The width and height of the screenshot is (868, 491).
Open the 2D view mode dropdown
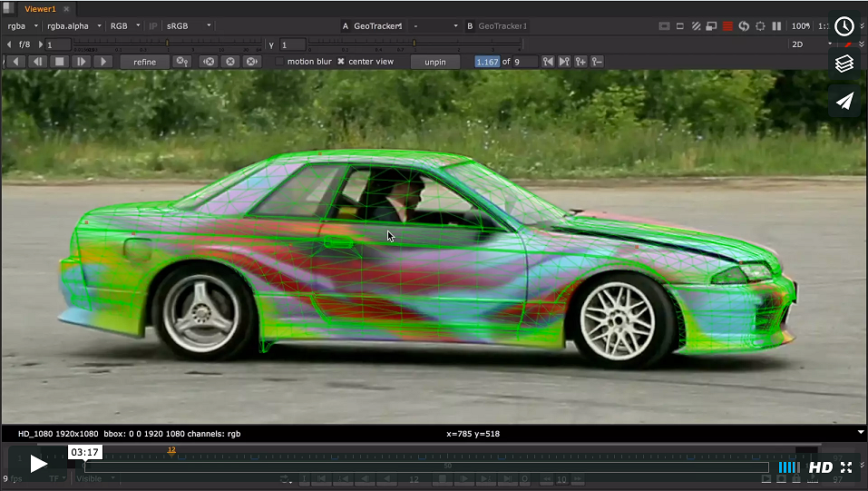[x=808, y=44]
